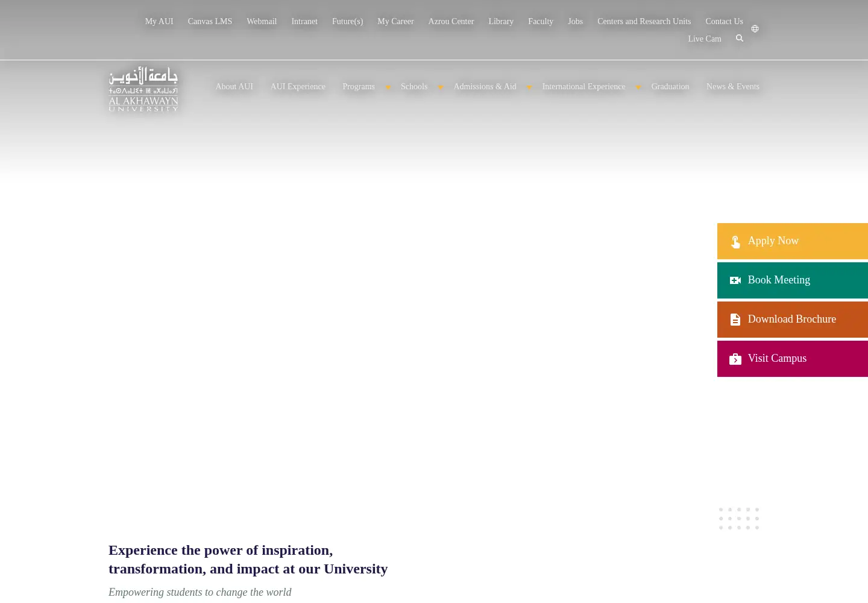The image size is (868, 603).
Task: Click the video camera icon beside Book Meeting
Action: tap(735, 280)
